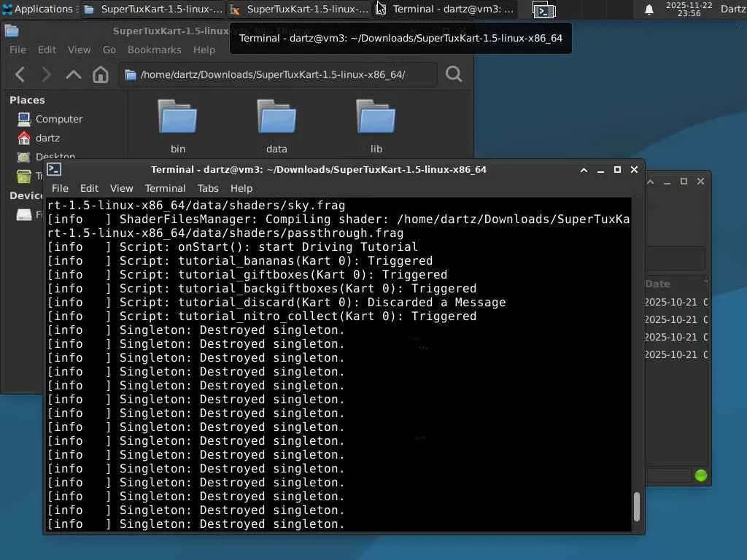
Task: Click the green status indicator in background window
Action: [x=701, y=475]
